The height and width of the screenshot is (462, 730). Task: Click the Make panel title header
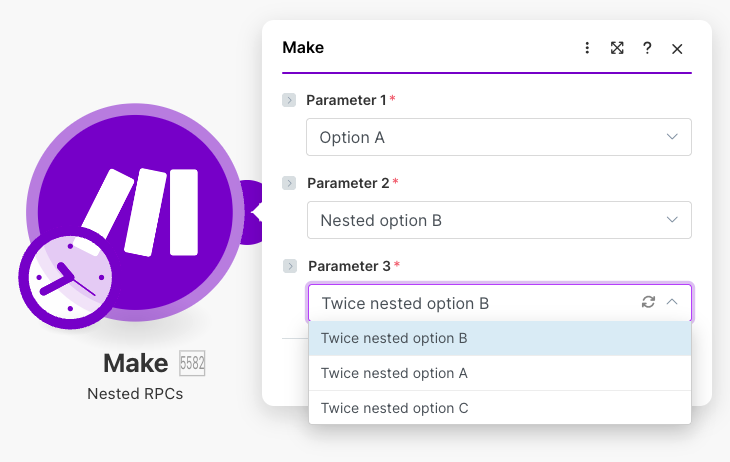(x=303, y=48)
